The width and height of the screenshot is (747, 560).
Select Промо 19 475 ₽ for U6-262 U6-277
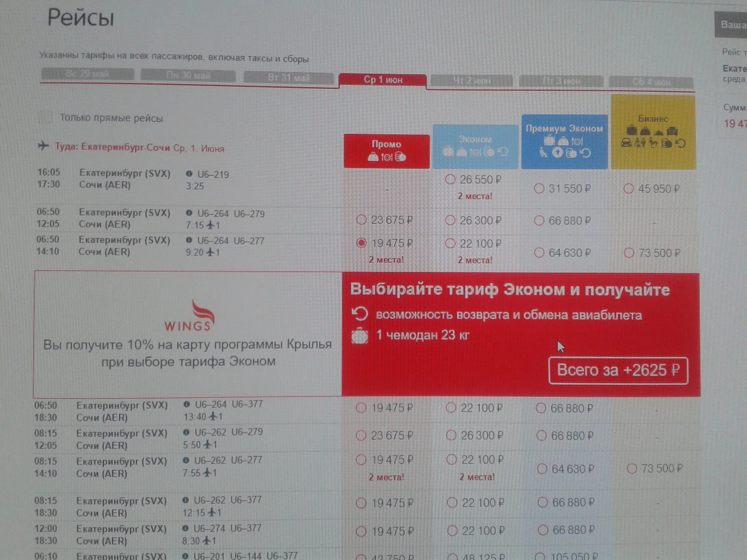pyautogui.click(x=361, y=460)
